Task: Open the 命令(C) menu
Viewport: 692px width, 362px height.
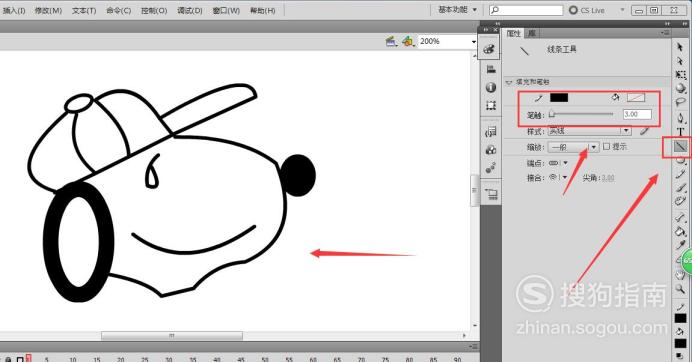Action: coord(119,10)
